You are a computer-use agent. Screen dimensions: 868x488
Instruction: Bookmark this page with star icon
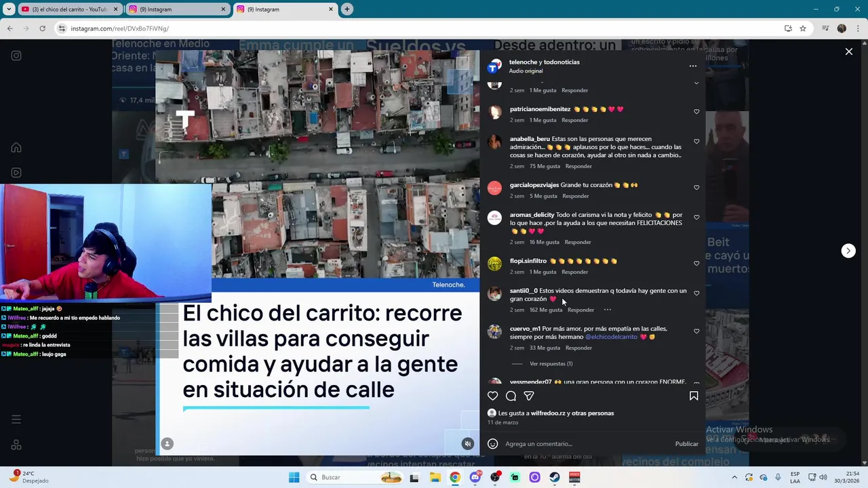click(x=803, y=28)
